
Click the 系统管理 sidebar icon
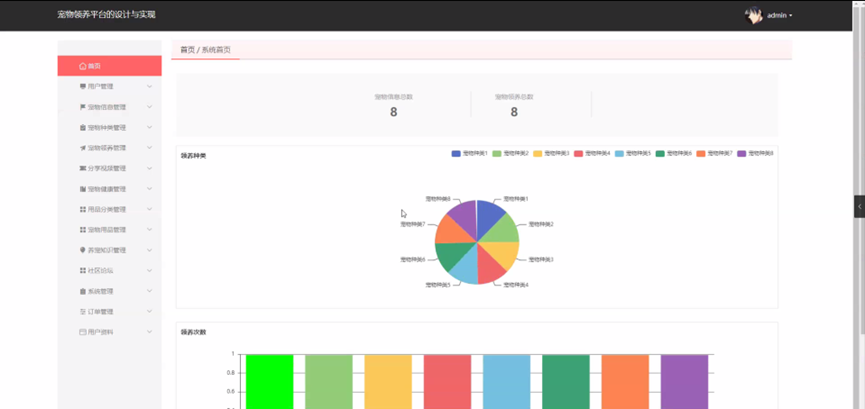(83, 291)
